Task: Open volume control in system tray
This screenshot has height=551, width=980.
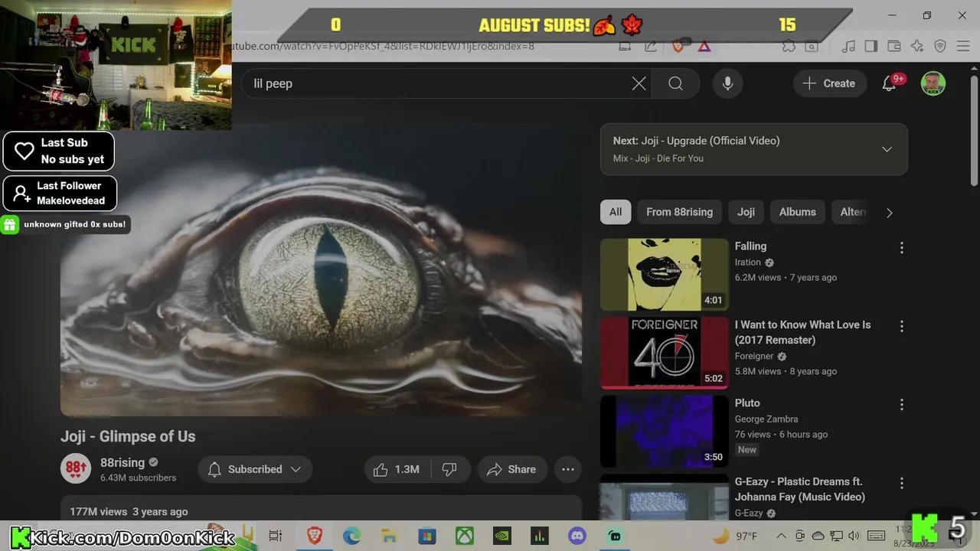Action: pos(854,536)
